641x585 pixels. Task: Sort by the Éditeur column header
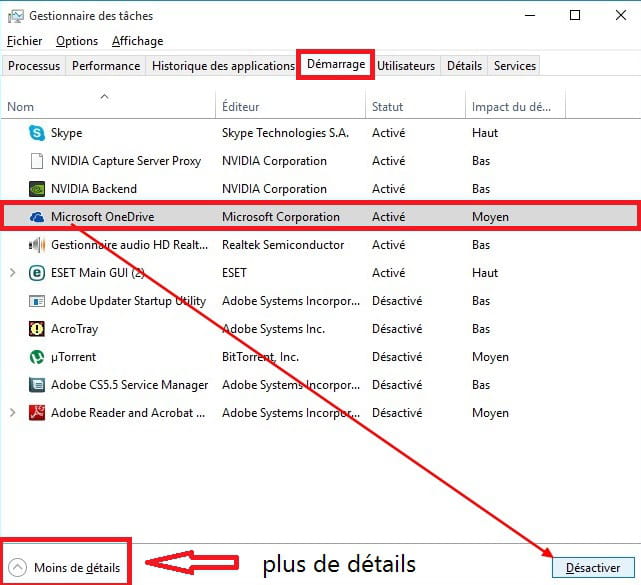(290, 107)
